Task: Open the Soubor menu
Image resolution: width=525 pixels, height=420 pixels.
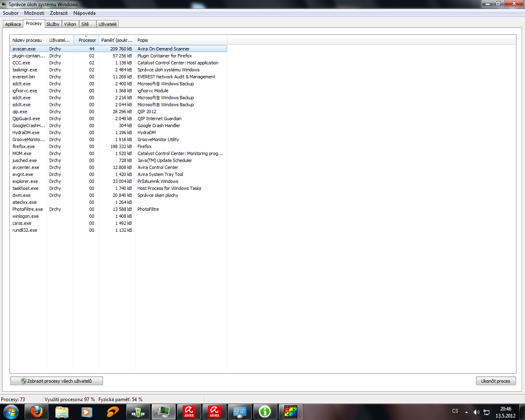Action: coord(11,13)
